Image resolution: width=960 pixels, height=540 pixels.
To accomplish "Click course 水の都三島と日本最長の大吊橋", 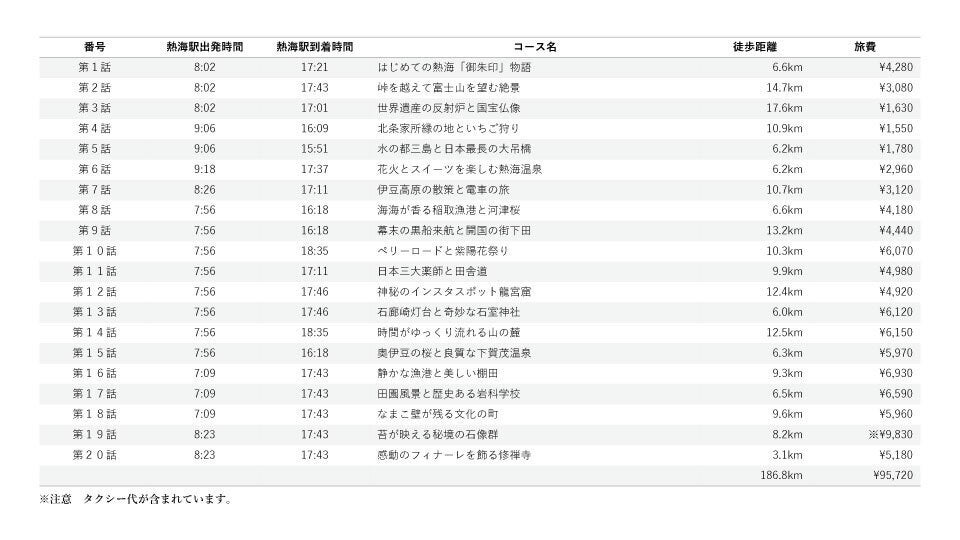I will 454,149.
